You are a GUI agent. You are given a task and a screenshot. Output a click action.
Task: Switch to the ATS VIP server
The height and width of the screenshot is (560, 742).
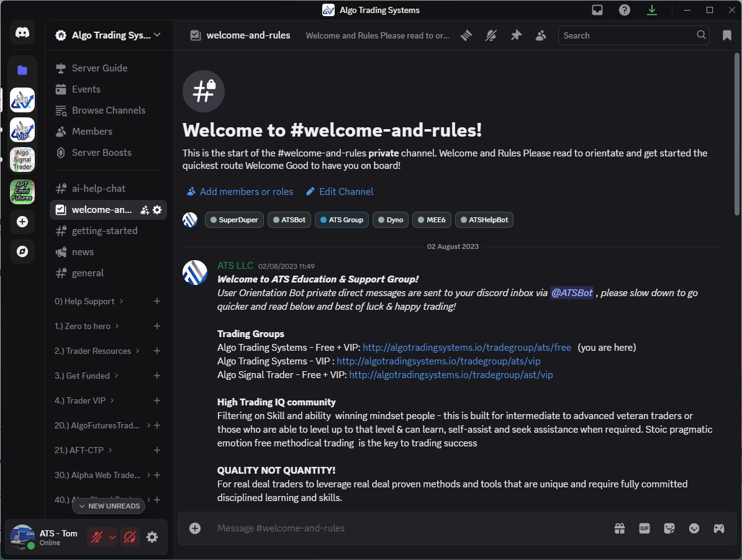22,130
